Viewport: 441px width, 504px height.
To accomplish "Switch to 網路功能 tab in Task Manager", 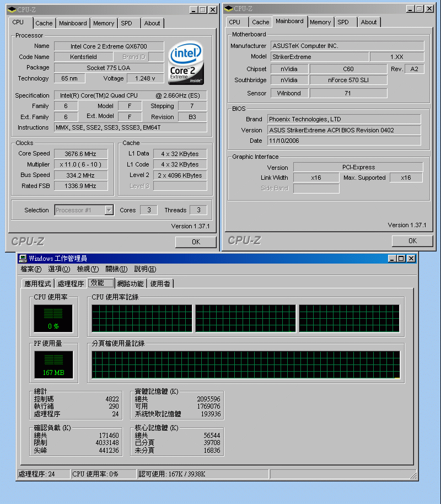I will (131, 284).
